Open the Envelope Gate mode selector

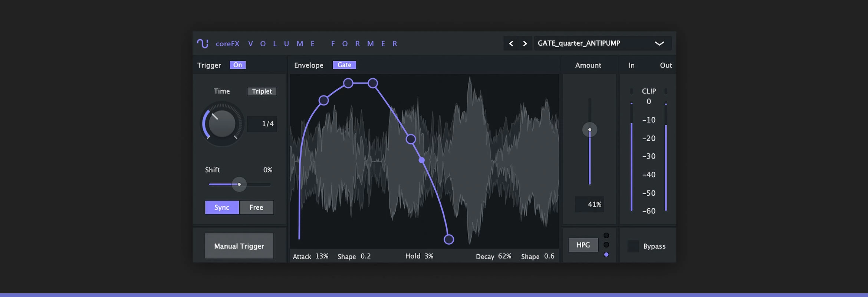coord(344,65)
